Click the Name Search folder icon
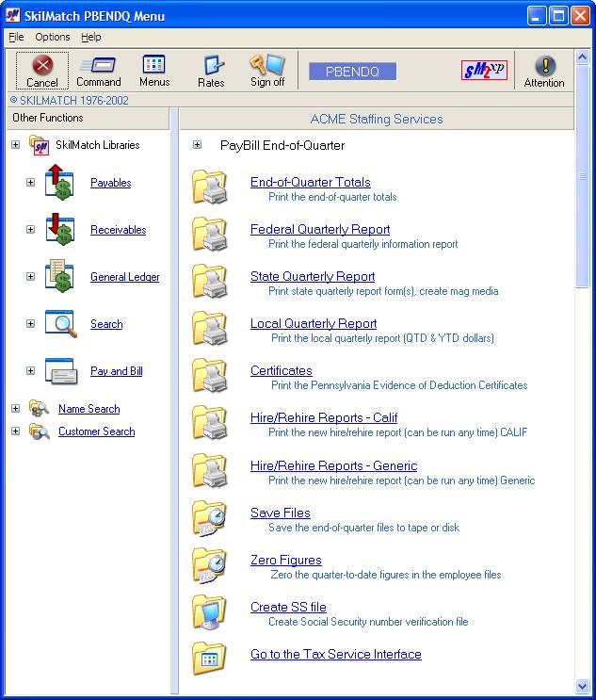596x700 pixels. click(40, 408)
